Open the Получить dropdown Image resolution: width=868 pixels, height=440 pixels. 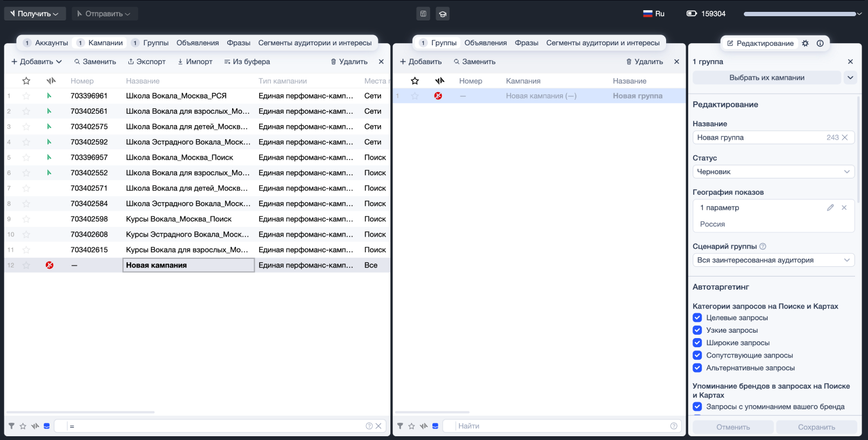(35, 13)
